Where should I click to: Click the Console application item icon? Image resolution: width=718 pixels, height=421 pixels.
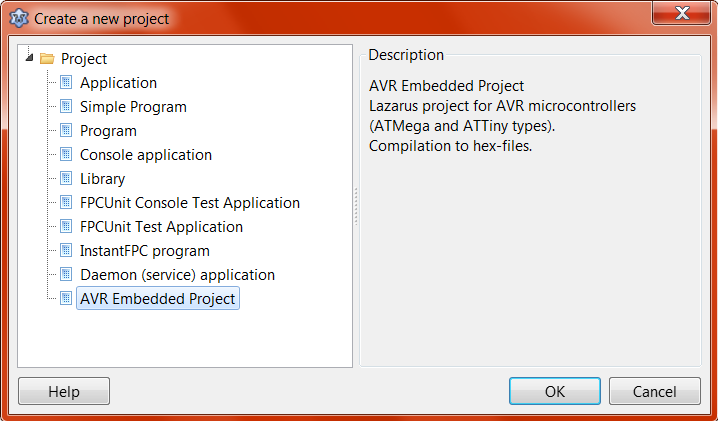pos(66,155)
